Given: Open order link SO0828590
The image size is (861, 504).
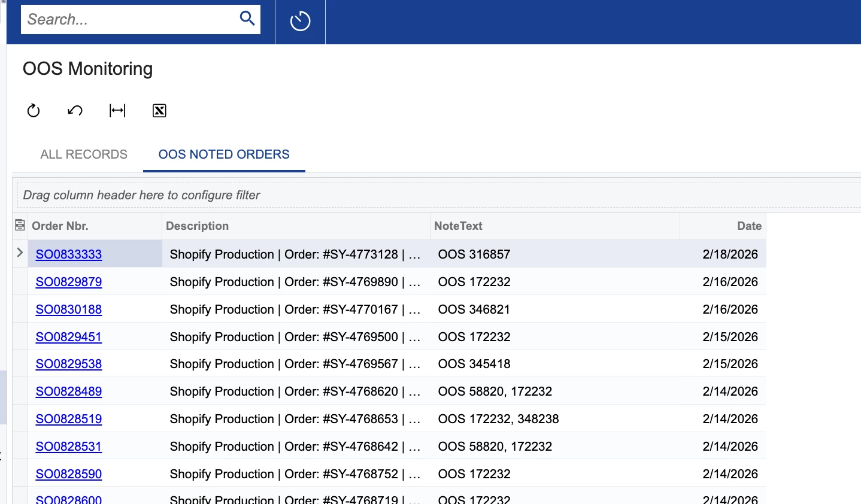Looking at the screenshot, I should [x=69, y=474].
